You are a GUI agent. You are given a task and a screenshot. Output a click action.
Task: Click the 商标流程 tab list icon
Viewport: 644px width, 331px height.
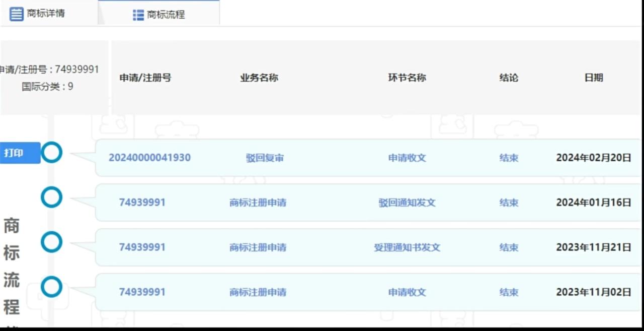[x=138, y=15]
